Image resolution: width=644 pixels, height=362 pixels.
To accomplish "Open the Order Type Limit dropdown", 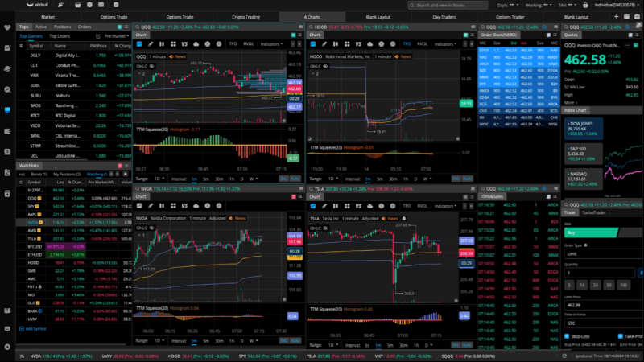I will [x=603, y=254].
